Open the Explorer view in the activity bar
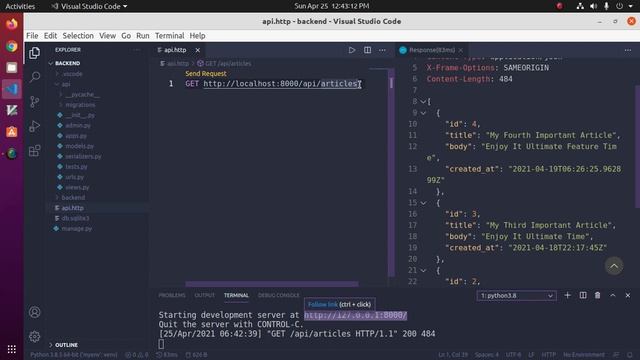The width and height of the screenshot is (640, 360). [x=35, y=53]
